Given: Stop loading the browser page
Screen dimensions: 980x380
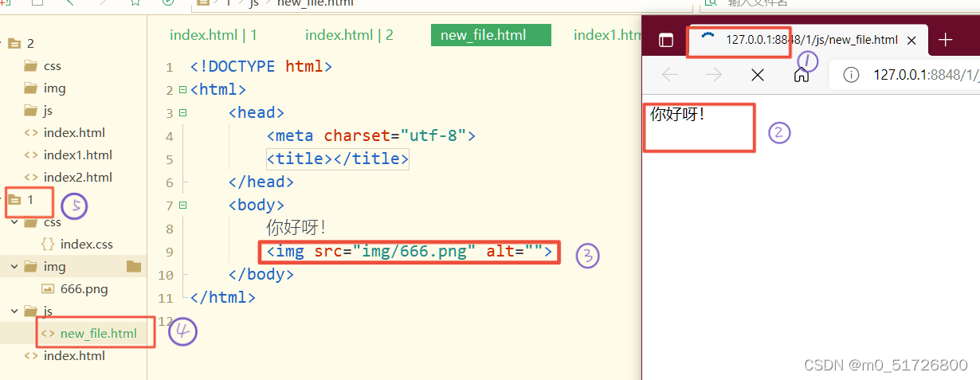Looking at the screenshot, I should tap(758, 75).
